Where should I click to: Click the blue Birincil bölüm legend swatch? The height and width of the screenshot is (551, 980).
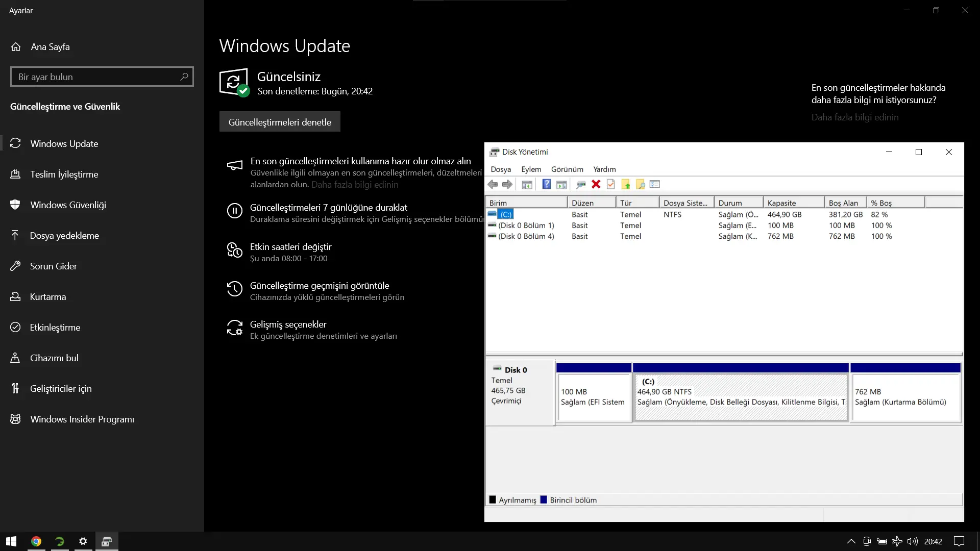point(544,500)
